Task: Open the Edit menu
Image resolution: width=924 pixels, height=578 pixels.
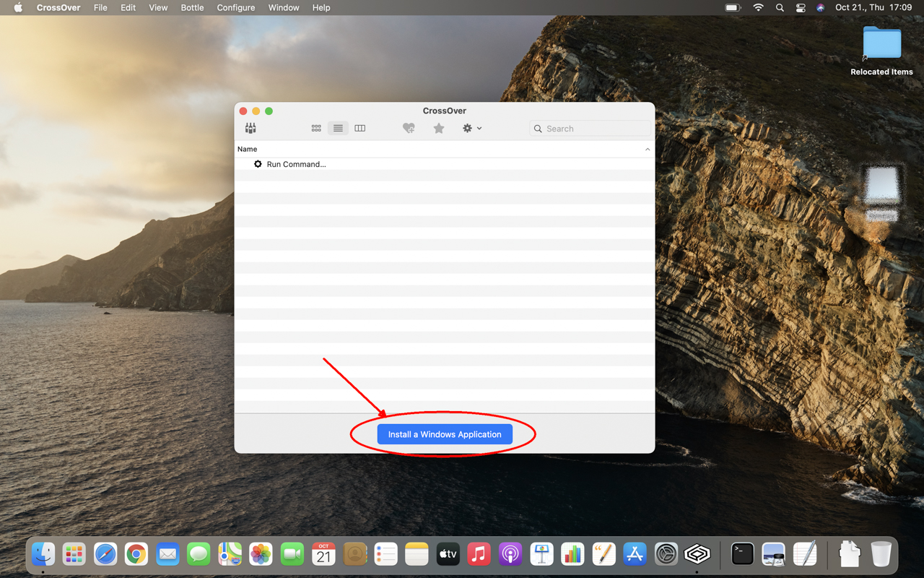Action: (x=128, y=8)
